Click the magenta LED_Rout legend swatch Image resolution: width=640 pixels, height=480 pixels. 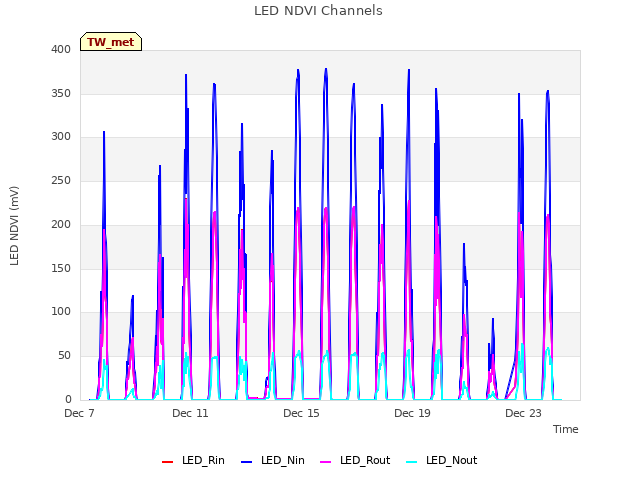[x=326, y=462]
